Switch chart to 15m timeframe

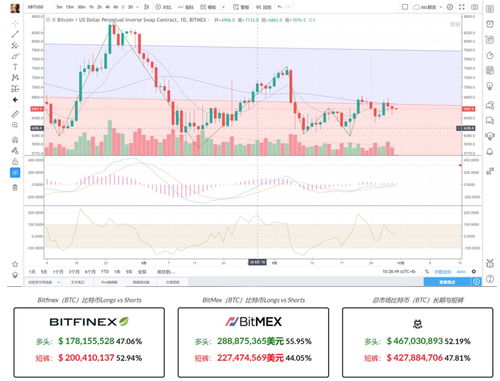coord(70,7)
